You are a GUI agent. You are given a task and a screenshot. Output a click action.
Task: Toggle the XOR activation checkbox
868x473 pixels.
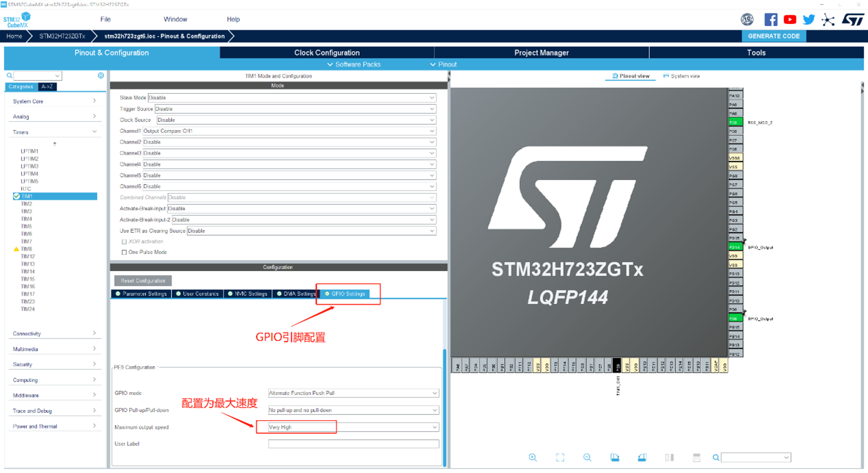tap(124, 242)
